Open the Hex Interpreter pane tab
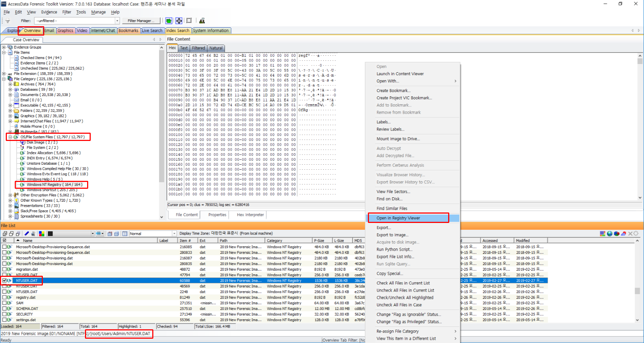 251,215
